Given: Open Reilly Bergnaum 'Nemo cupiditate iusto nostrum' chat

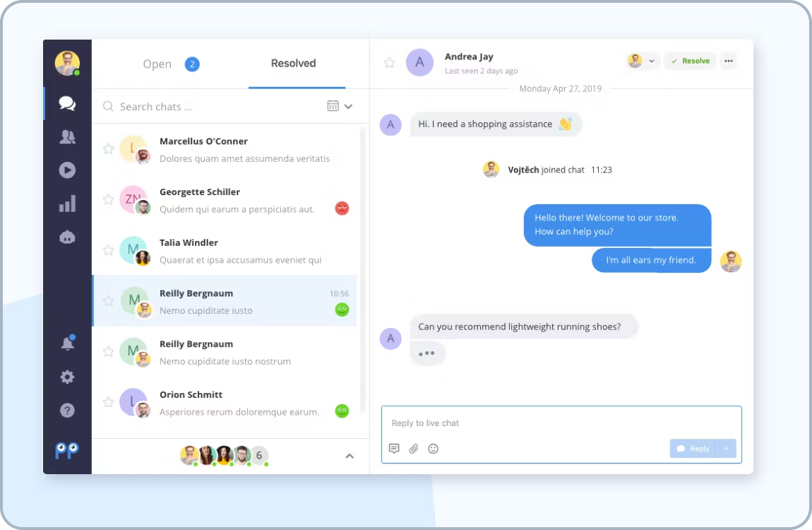Looking at the screenshot, I should coord(225,352).
